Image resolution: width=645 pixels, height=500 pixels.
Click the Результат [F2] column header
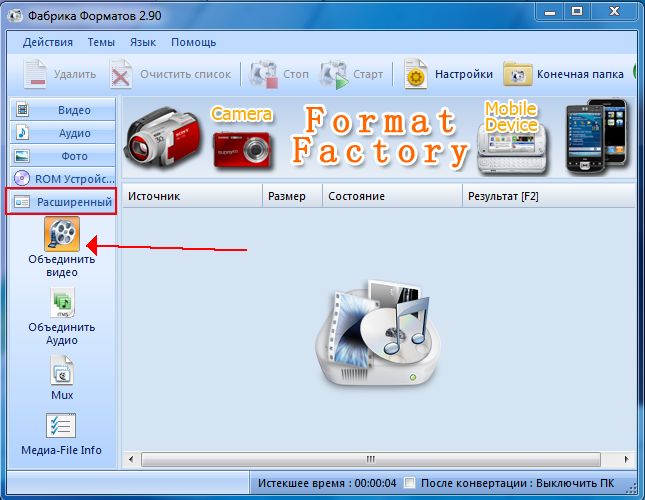point(549,196)
